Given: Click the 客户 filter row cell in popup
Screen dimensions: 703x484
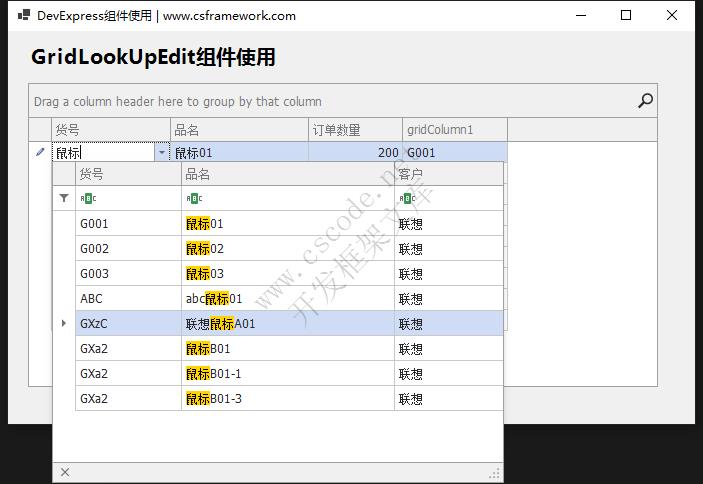Looking at the screenshot, I should (449, 199).
